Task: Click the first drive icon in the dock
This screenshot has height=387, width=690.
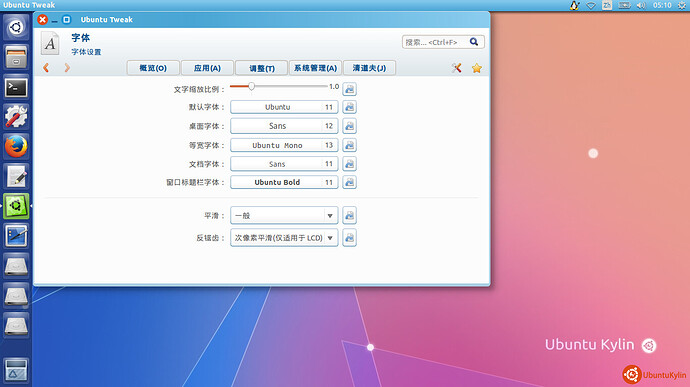Action: (x=16, y=265)
